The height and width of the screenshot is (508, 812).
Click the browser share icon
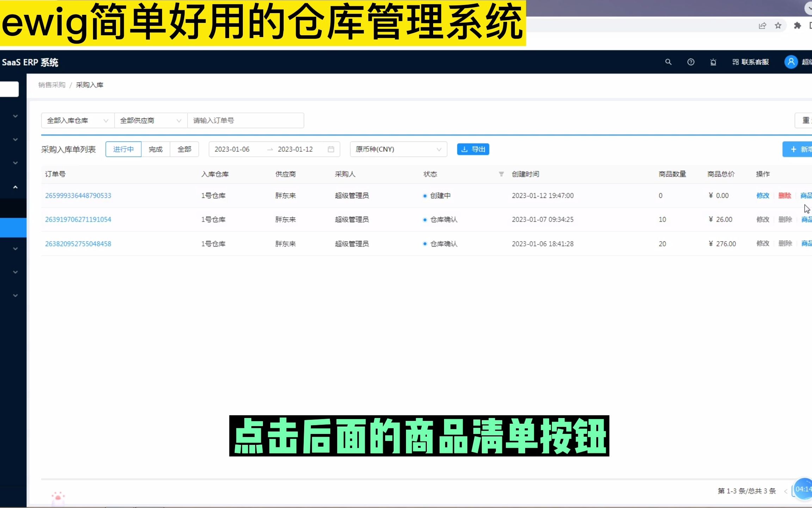762,25
